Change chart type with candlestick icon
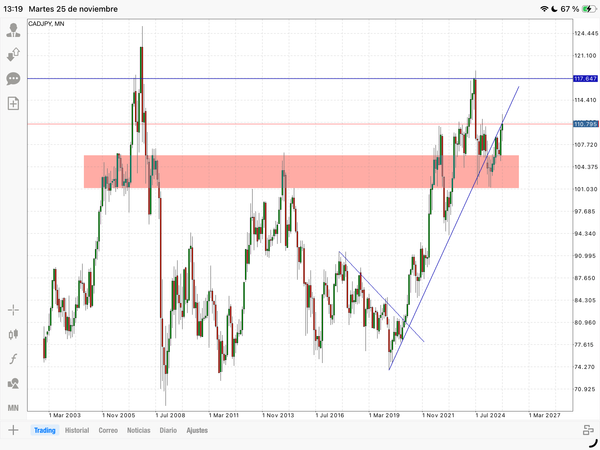The image size is (600, 450). (x=13, y=334)
